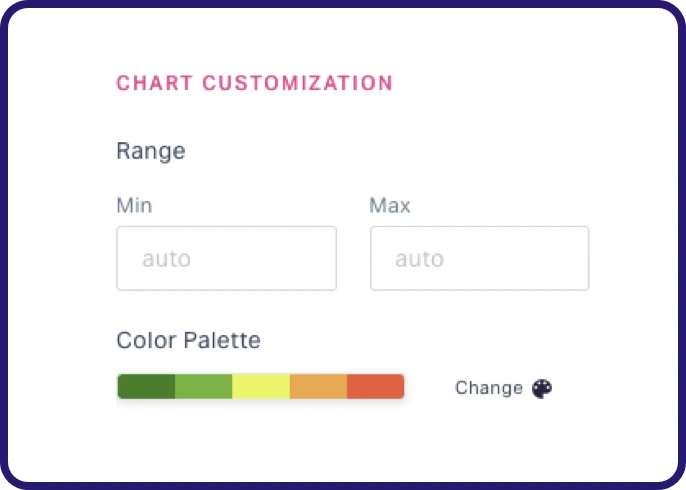The width and height of the screenshot is (686, 490).
Task: Pick the orange palette swatch
Action: pos(318,387)
